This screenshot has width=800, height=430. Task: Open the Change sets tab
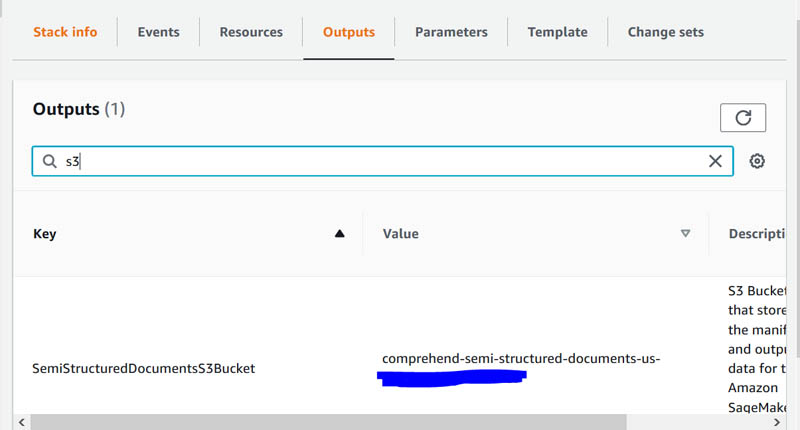point(665,32)
